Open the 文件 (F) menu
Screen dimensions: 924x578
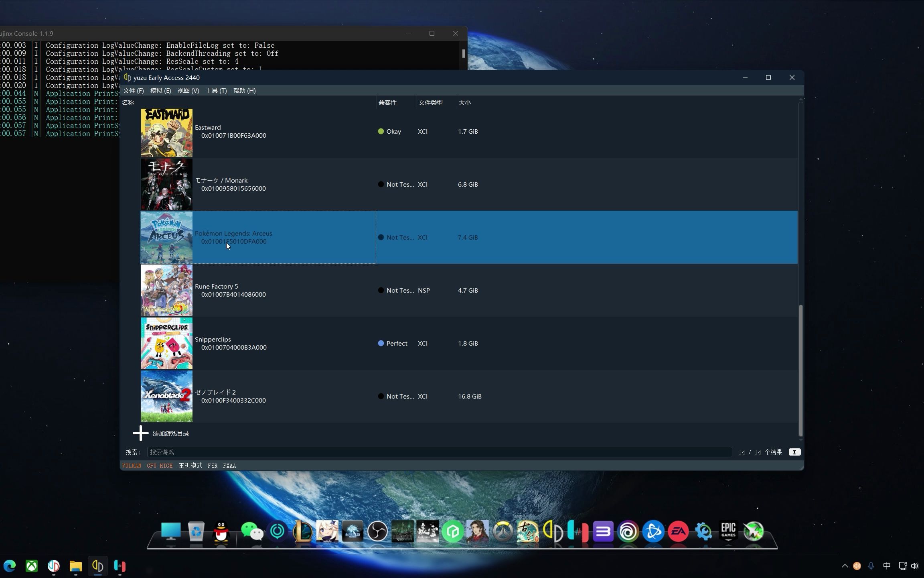coord(133,91)
